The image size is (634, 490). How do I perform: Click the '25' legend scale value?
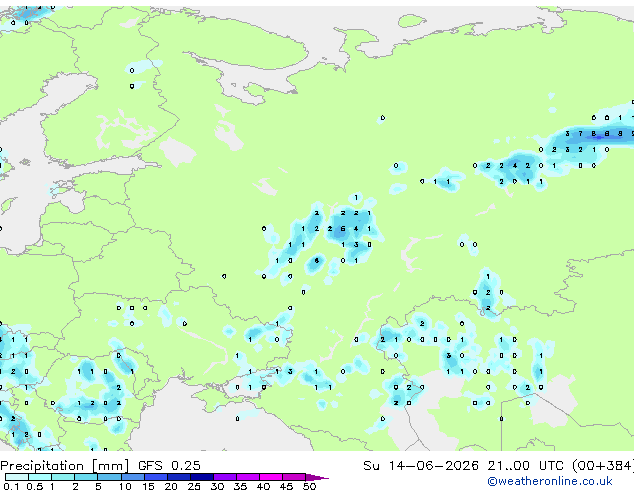point(194,486)
